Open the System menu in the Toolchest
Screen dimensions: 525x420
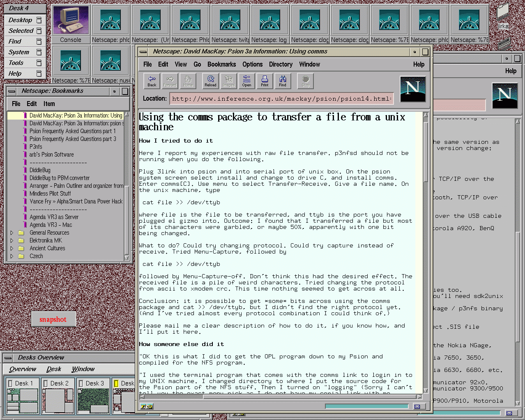19,52
